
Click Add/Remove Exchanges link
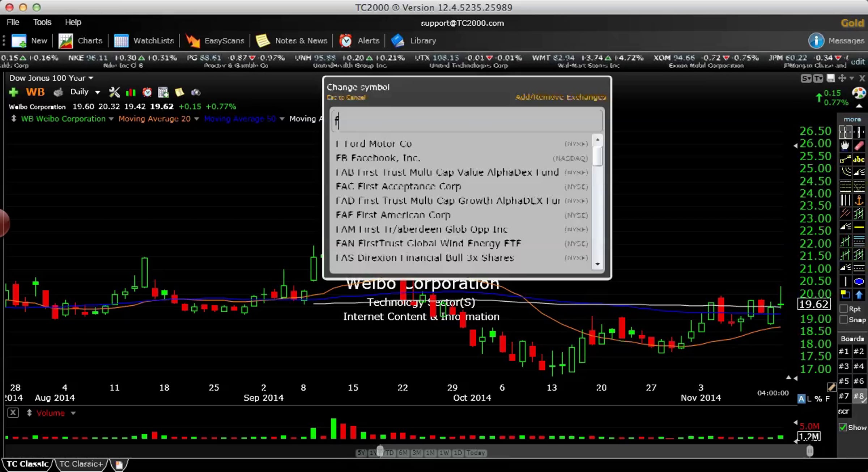[x=561, y=97]
